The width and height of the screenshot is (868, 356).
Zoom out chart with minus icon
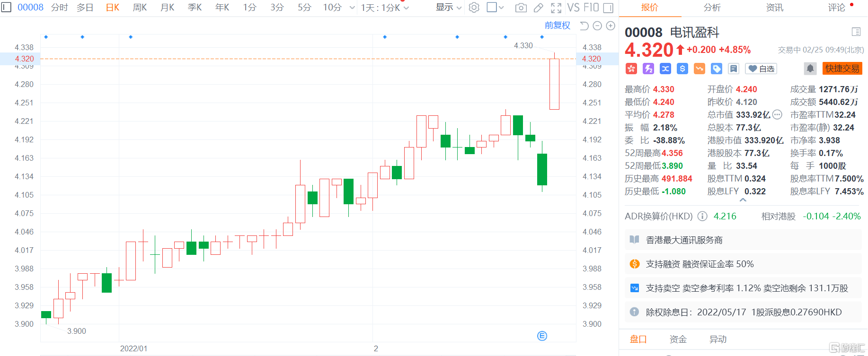coord(597,26)
